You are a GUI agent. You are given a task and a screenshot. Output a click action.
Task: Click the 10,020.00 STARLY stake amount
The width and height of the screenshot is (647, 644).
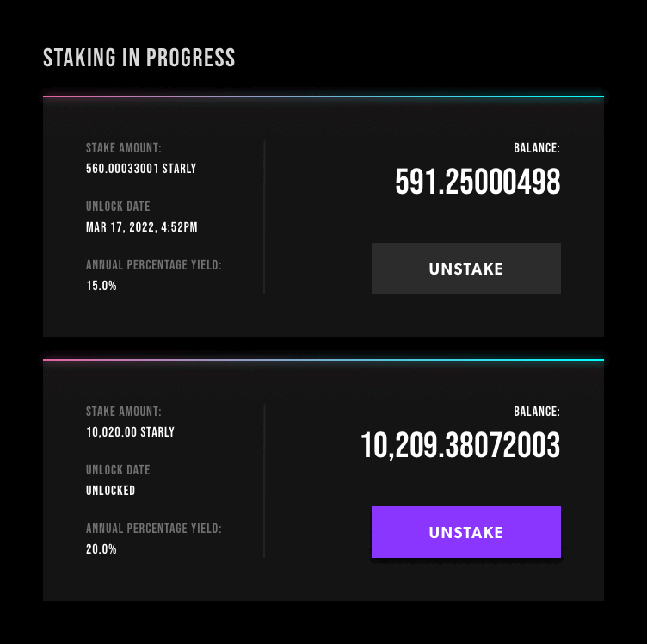[130, 432]
